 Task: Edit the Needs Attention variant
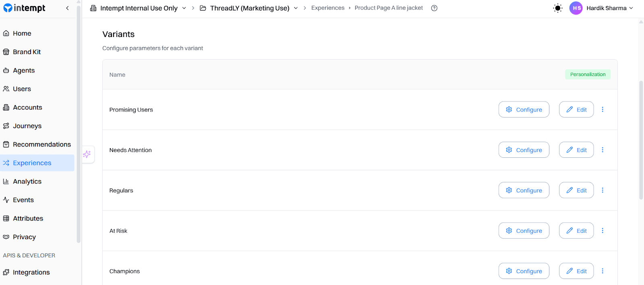[576, 150]
